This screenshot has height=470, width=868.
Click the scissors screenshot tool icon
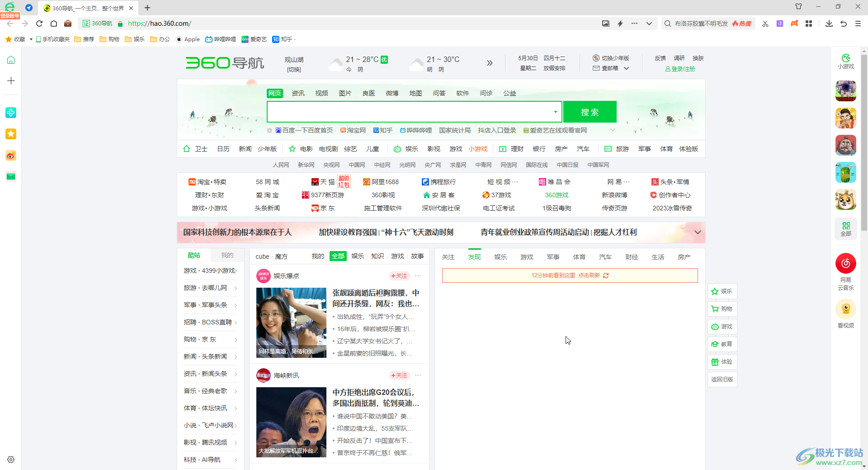[765, 24]
